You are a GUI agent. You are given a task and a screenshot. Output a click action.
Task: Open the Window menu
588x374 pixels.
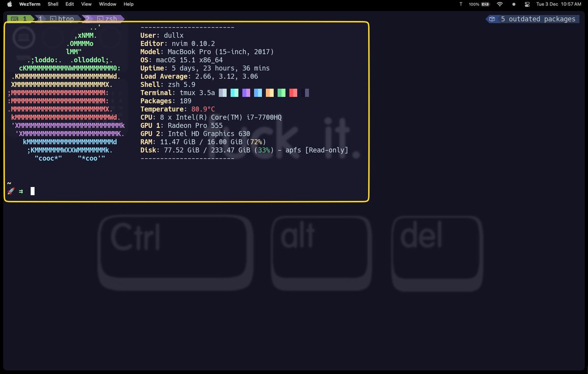[108, 4]
